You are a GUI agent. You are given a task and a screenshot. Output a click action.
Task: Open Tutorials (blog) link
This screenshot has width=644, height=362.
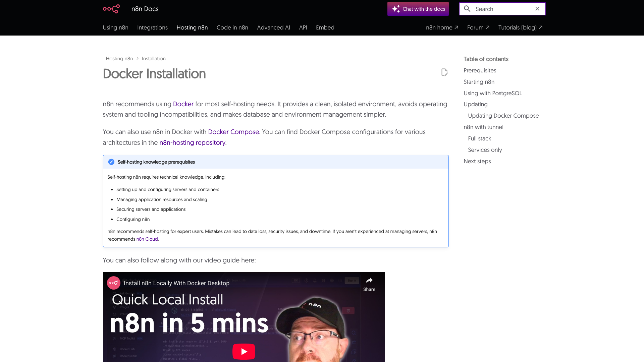click(520, 27)
